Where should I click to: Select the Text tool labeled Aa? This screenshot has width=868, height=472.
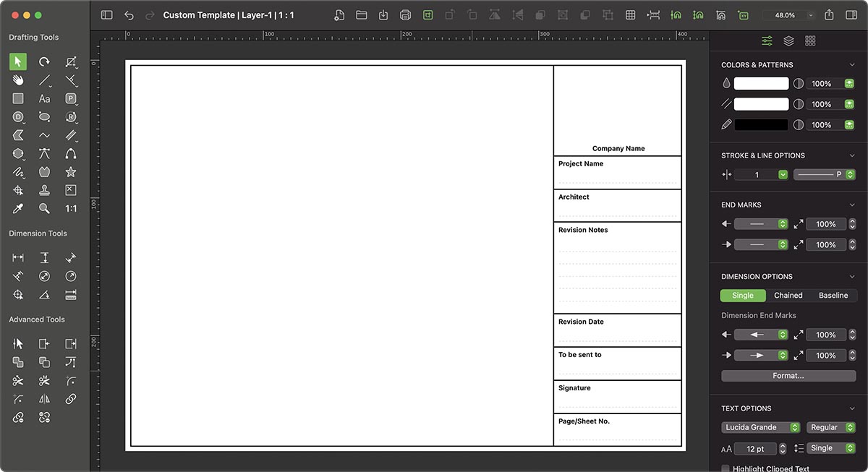click(45, 98)
